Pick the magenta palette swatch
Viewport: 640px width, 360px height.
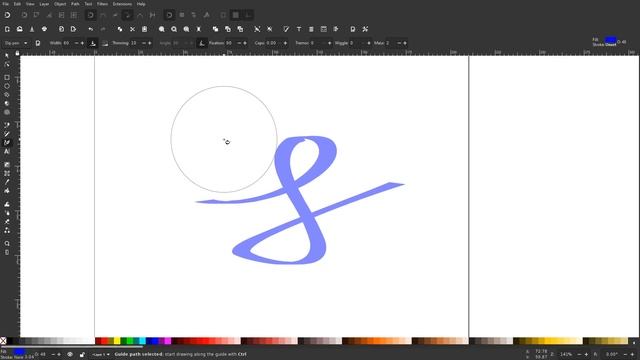(x=168, y=341)
